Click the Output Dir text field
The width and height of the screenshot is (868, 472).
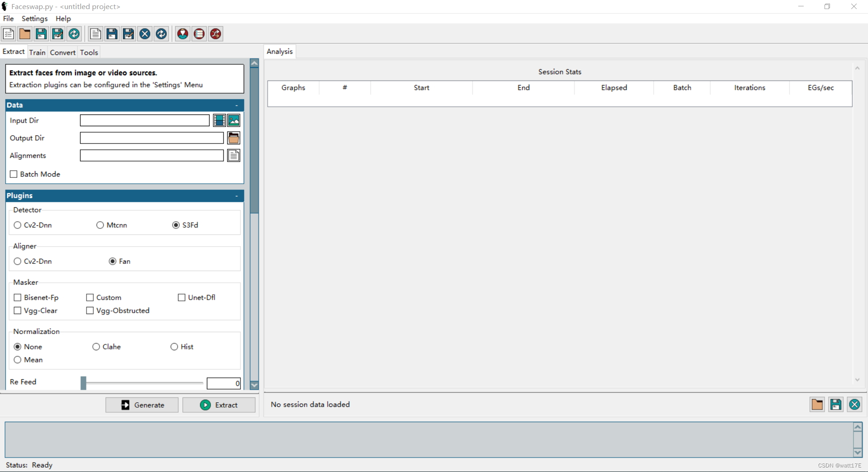click(152, 138)
